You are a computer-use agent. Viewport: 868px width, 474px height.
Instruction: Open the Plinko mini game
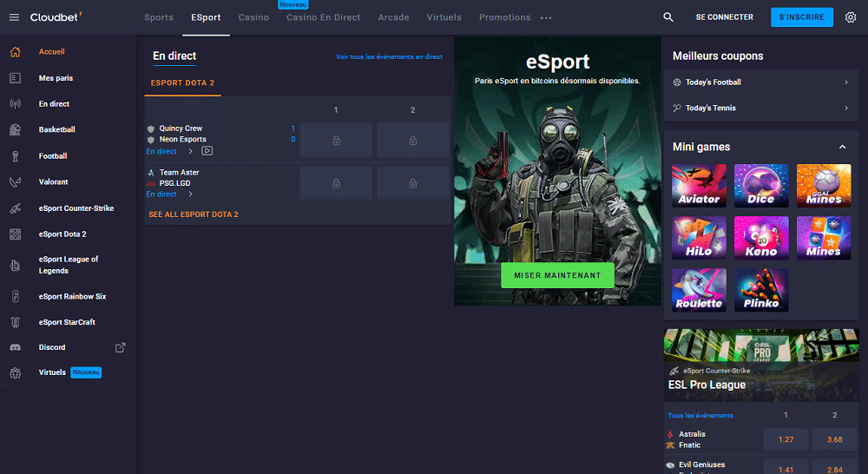tap(761, 290)
